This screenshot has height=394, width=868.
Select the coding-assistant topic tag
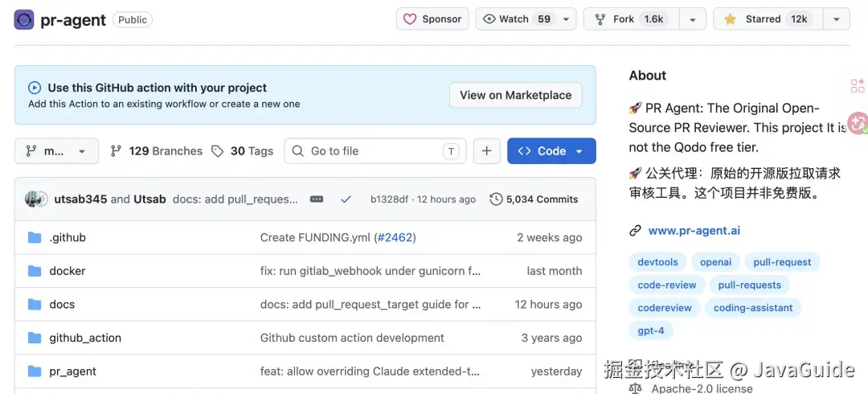pyautogui.click(x=753, y=307)
